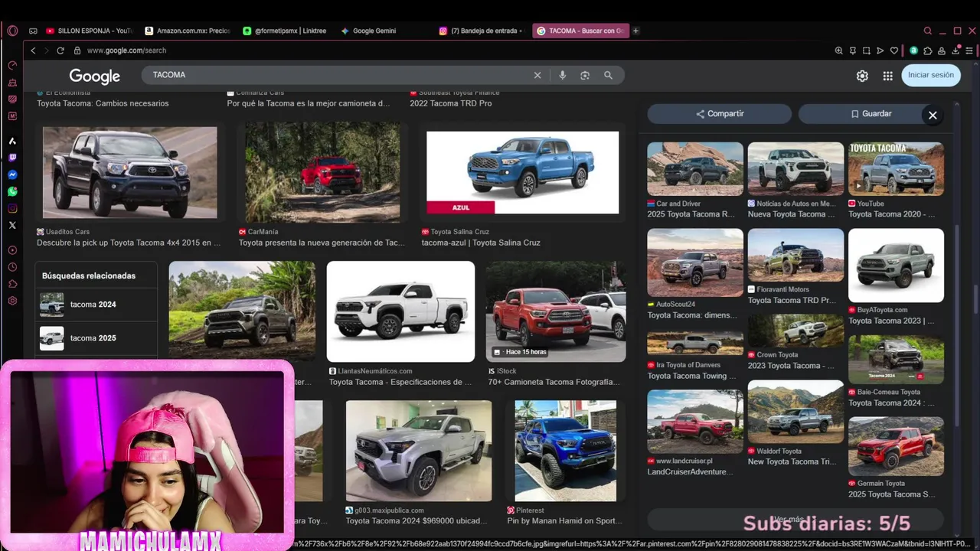Submit search with magnifier icon
Viewport: 980px width, 551px height.
tap(608, 75)
